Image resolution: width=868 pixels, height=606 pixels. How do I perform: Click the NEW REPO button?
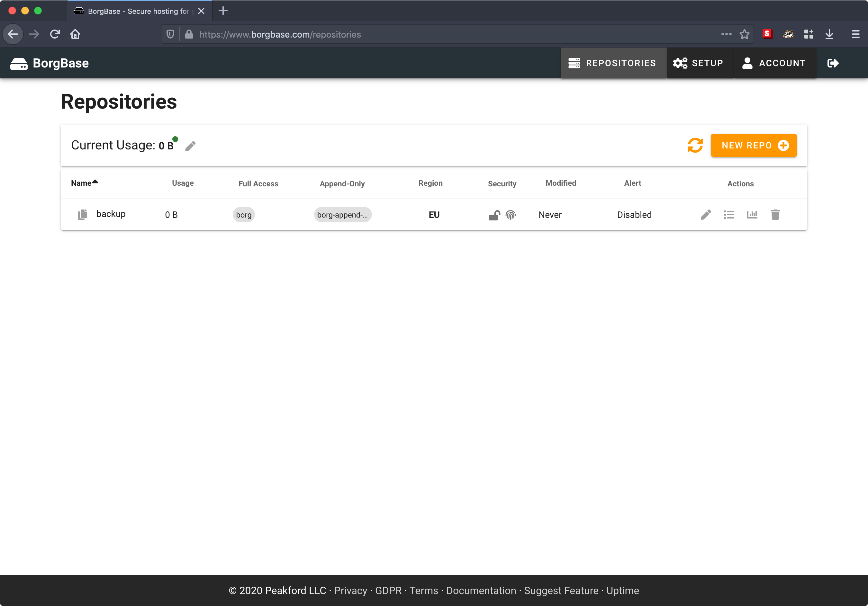[x=754, y=146]
